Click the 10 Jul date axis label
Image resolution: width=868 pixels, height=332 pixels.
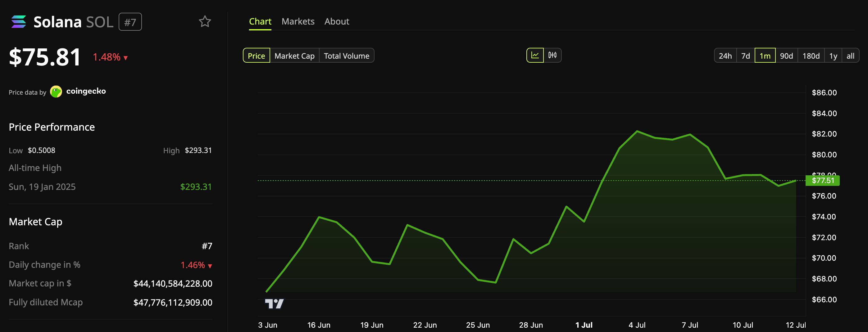coord(743,325)
